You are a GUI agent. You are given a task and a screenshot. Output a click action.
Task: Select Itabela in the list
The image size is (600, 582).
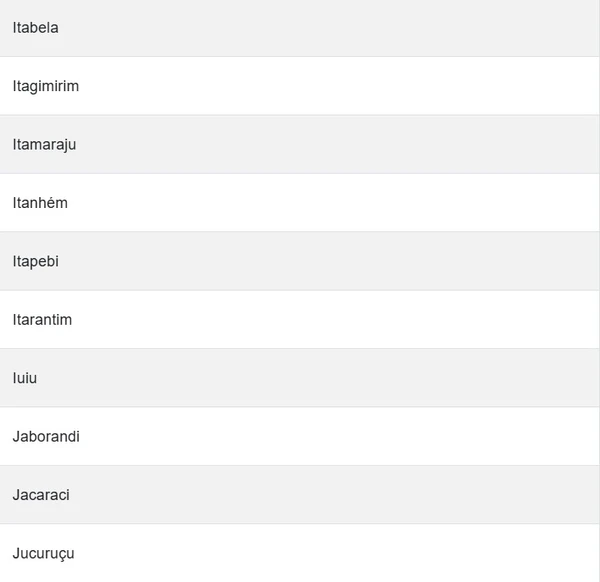(x=300, y=28)
